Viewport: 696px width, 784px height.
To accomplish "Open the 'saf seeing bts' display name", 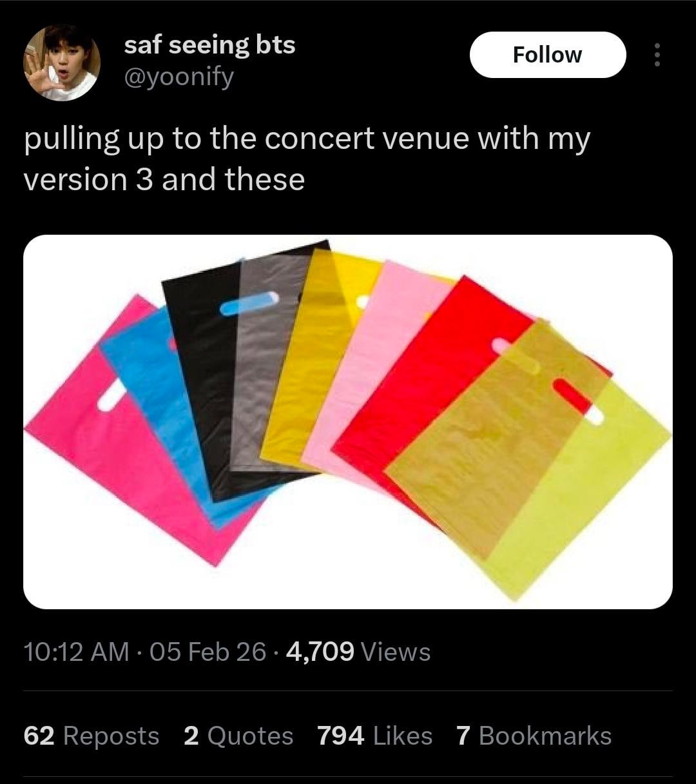I will (209, 44).
